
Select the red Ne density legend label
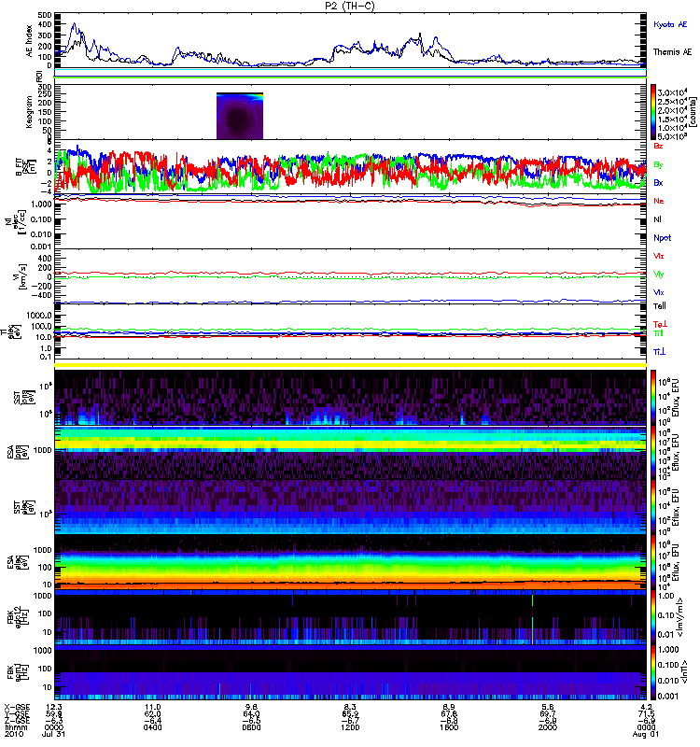click(659, 201)
